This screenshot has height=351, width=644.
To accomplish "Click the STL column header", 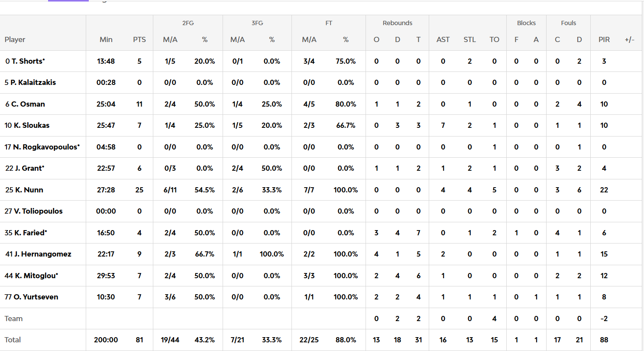I will 469,39.
